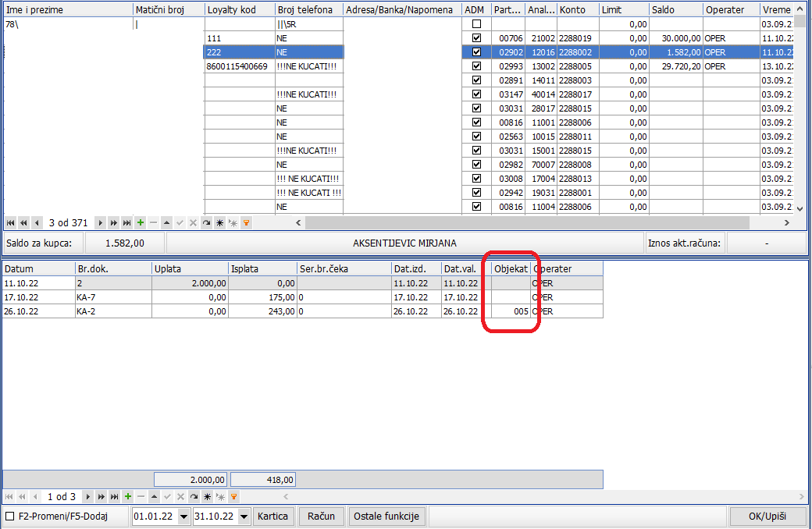Add new customer with upper green plus icon
812x529 pixels.
click(141, 223)
